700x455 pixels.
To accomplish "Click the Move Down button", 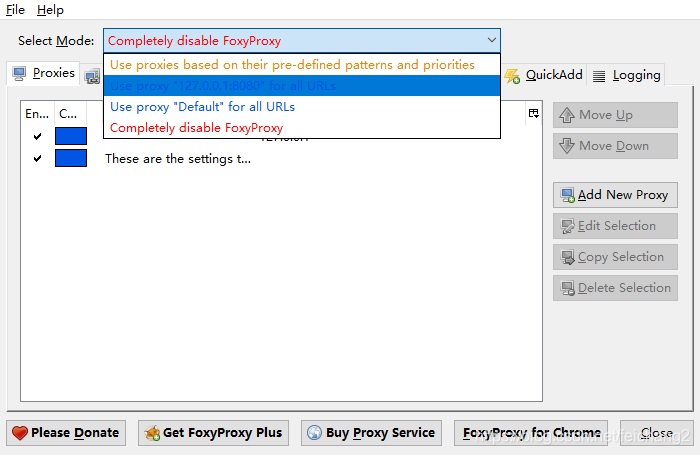I will pos(615,146).
